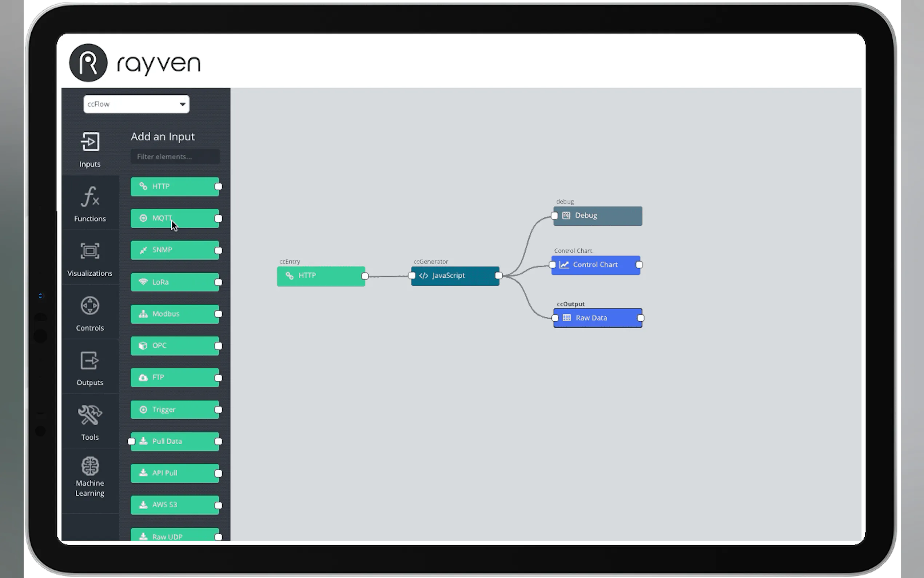924x578 pixels.
Task: Pick the LoRa input element
Action: click(x=175, y=282)
